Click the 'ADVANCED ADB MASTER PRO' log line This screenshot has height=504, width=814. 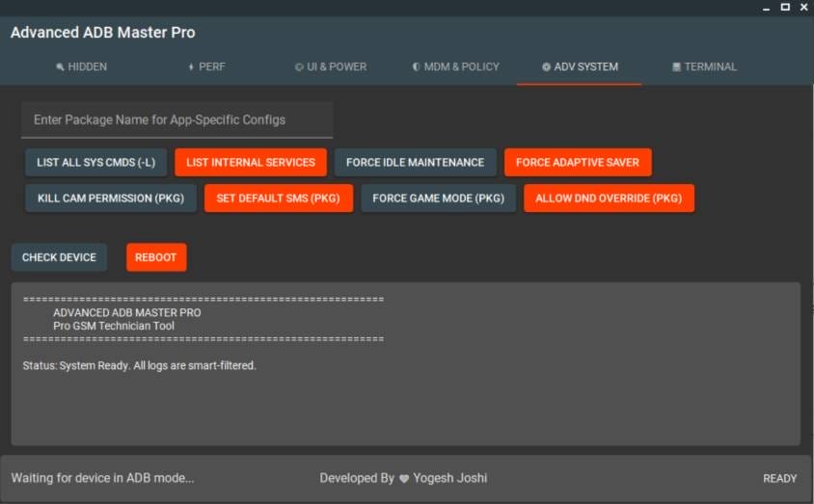(126, 312)
